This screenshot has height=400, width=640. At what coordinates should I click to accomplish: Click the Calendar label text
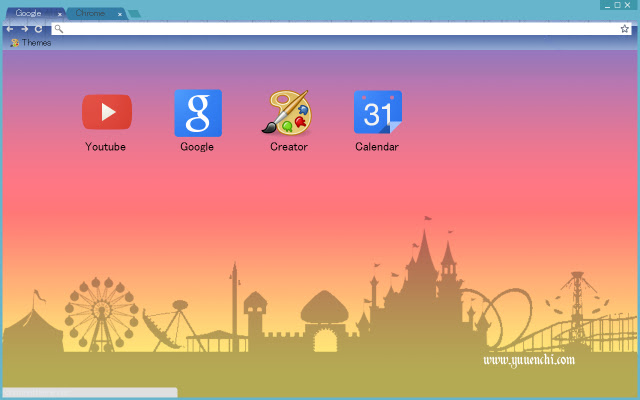[377, 147]
